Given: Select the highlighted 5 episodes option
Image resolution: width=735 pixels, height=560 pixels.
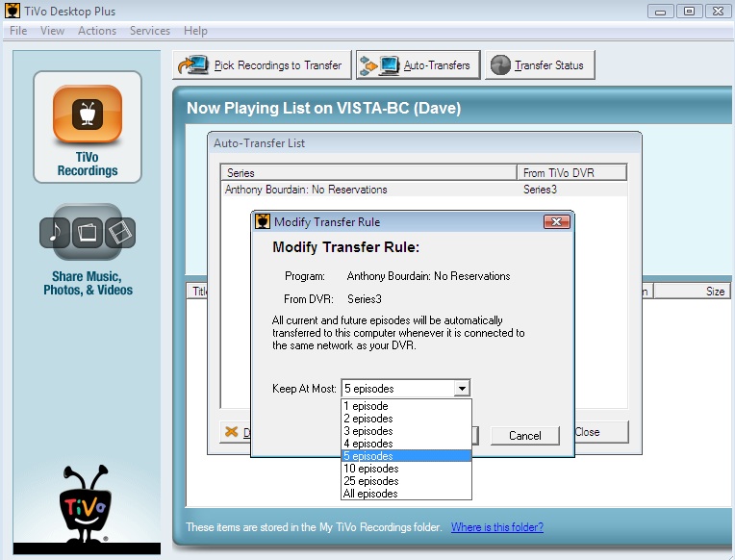Looking at the screenshot, I should (x=406, y=456).
